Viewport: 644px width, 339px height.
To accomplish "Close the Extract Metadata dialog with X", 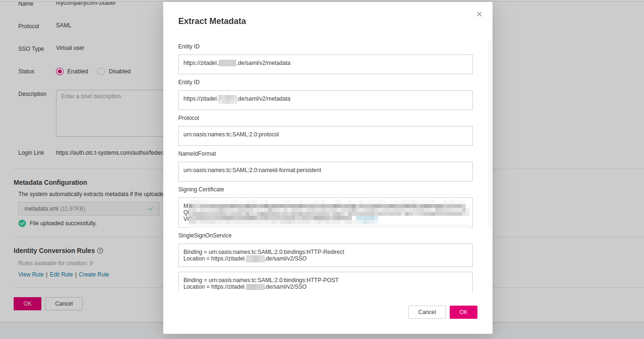I will pyautogui.click(x=479, y=14).
